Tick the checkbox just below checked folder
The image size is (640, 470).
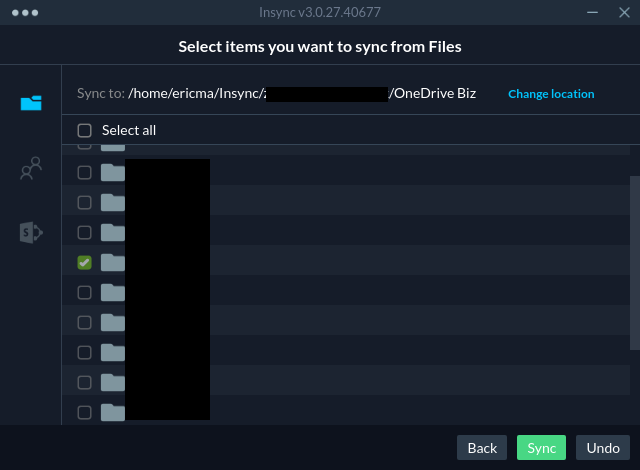tap(85, 292)
